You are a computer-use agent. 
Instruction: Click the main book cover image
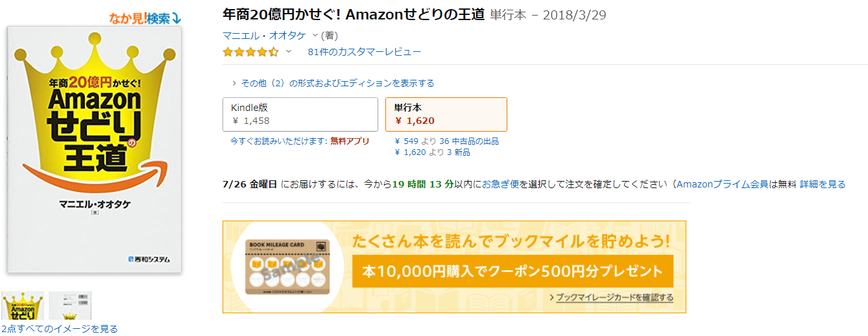[x=94, y=149]
